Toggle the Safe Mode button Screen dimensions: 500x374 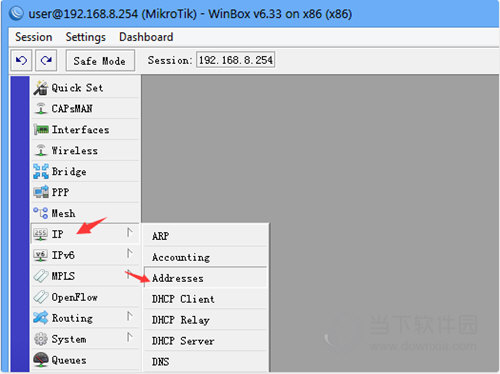100,61
